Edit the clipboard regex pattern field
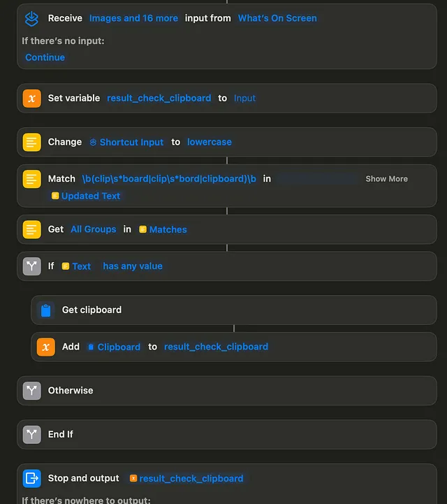Viewport: 447px width, 504px height. point(169,179)
